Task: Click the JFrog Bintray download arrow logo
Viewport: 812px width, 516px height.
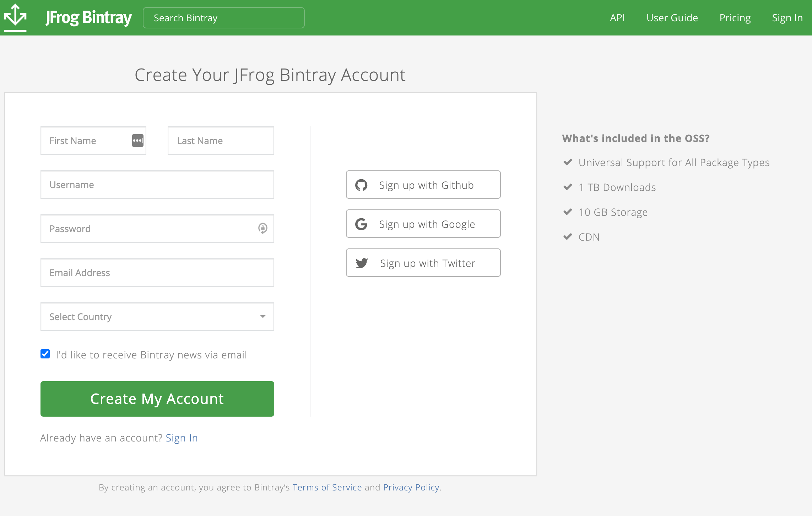Action: pos(15,17)
